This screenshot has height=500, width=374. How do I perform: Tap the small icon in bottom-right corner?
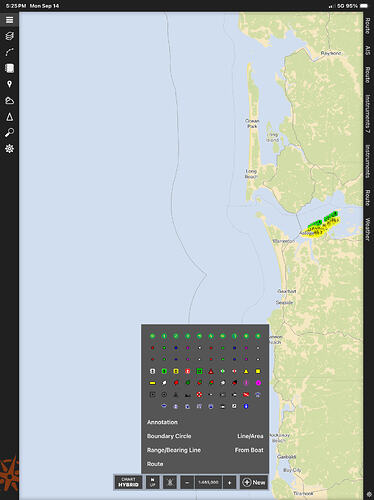[369, 494]
